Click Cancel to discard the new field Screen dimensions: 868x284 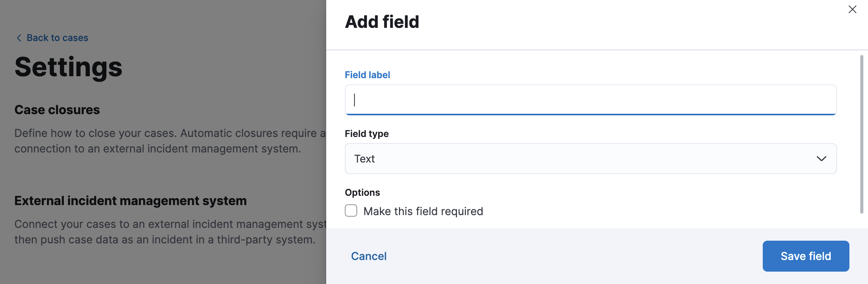click(x=368, y=256)
